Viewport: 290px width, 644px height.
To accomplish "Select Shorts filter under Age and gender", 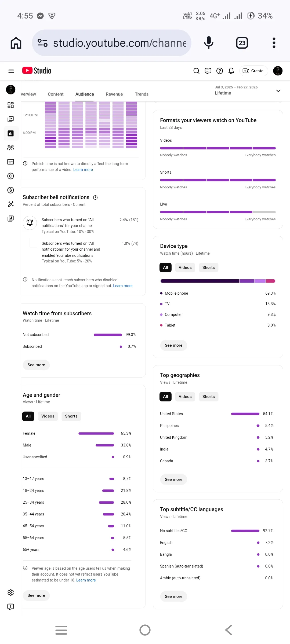I will tap(71, 416).
